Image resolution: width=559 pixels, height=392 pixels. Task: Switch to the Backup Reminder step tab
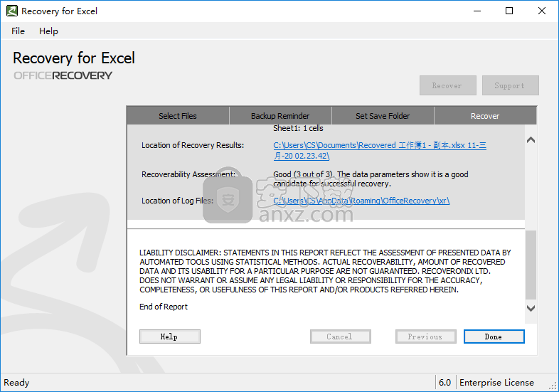(x=280, y=115)
